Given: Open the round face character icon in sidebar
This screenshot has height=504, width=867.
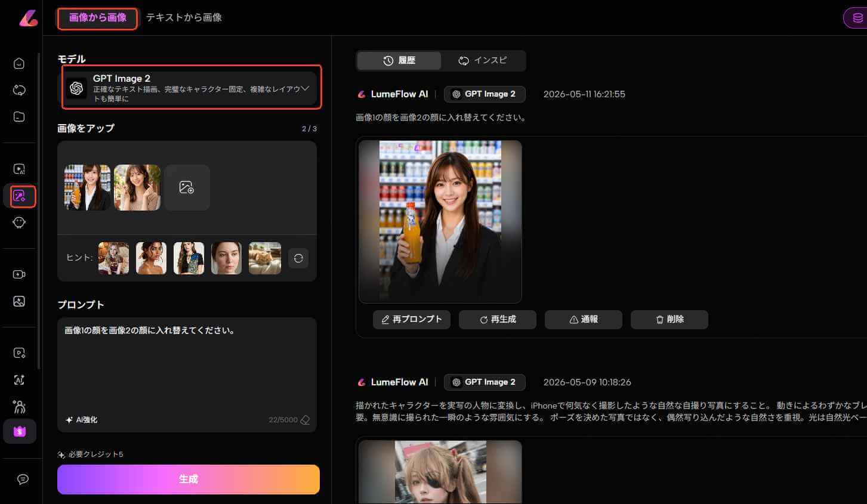Looking at the screenshot, I should point(19,222).
